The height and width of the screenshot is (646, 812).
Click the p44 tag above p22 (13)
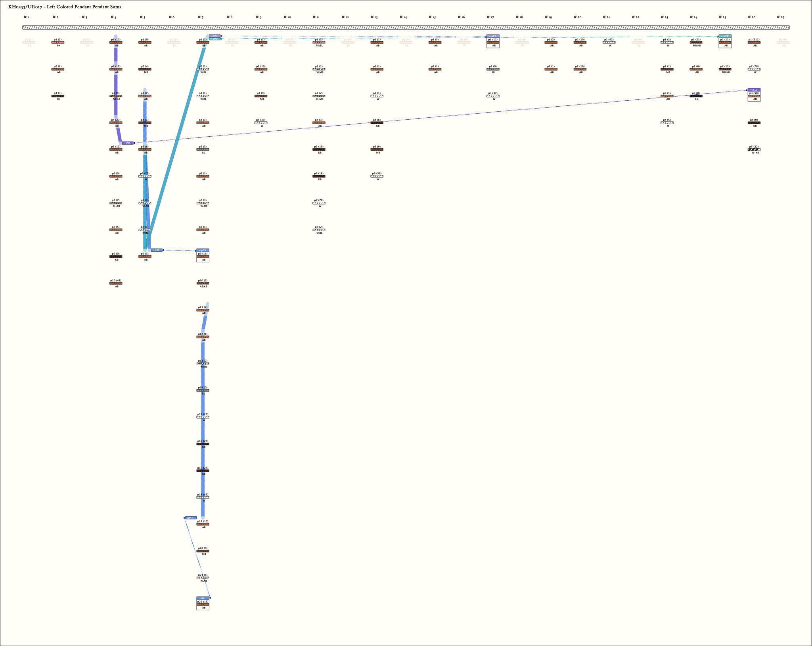pyautogui.click(x=203, y=598)
